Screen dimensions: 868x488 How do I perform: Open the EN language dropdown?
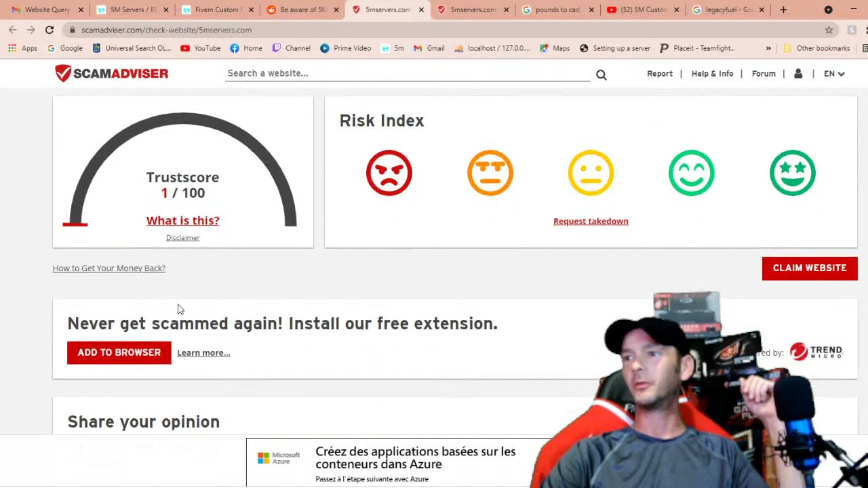point(834,73)
